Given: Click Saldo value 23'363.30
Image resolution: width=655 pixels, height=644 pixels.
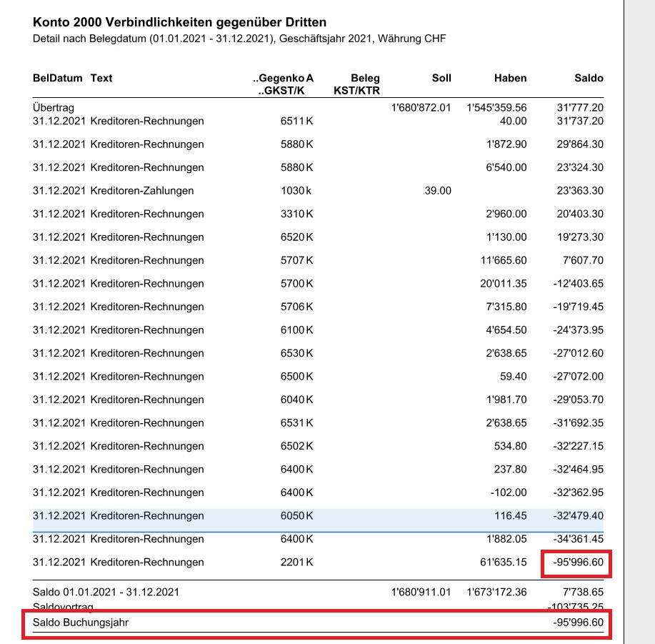Looking at the screenshot, I should pyautogui.click(x=580, y=191).
